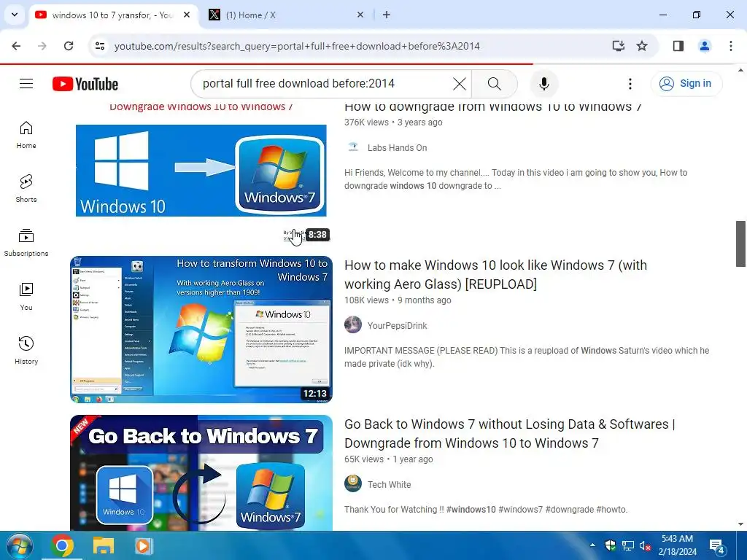Open Subscriptions in the sidebar
This screenshot has height=560, width=747.
pyautogui.click(x=26, y=243)
